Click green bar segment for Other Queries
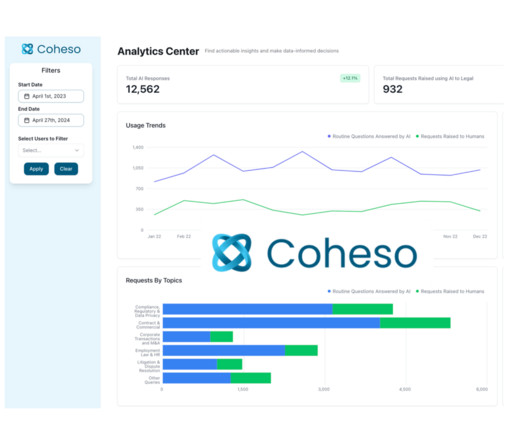530x442 pixels. pyautogui.click(x=250, y=378)
